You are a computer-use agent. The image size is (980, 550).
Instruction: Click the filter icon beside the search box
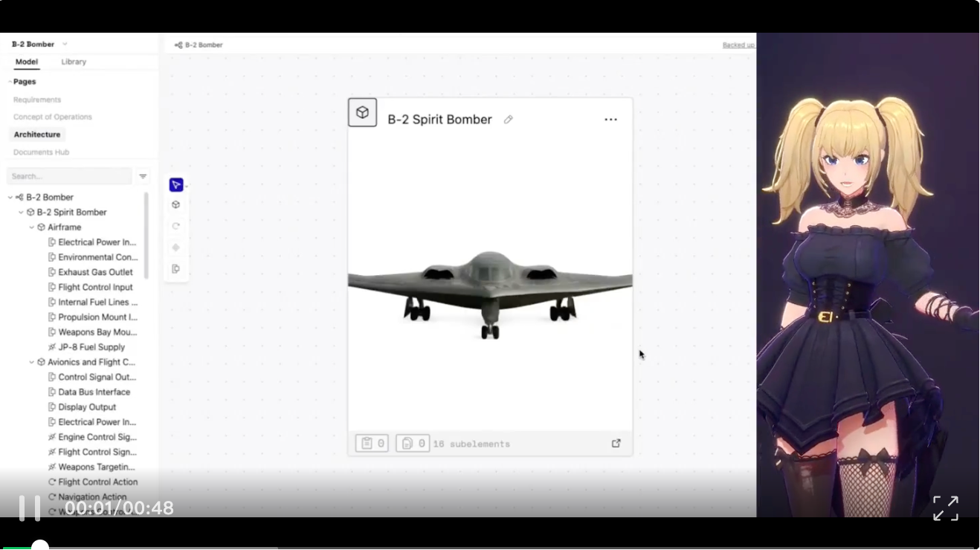[143, 176]
